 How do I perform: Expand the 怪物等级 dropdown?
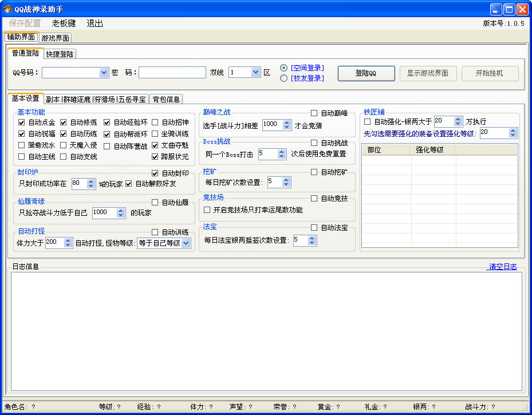tap(186, 243)
